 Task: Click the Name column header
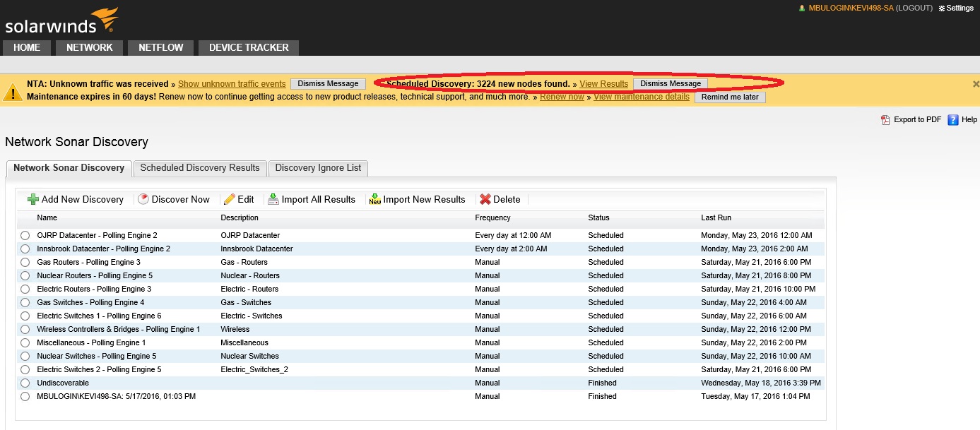[47, 218]
